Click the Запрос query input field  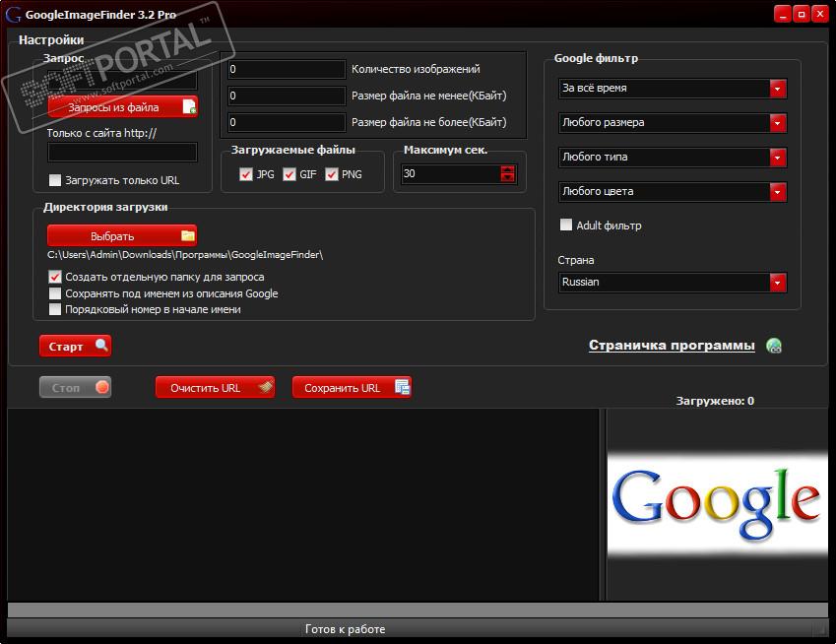click(x=123, y=80)
